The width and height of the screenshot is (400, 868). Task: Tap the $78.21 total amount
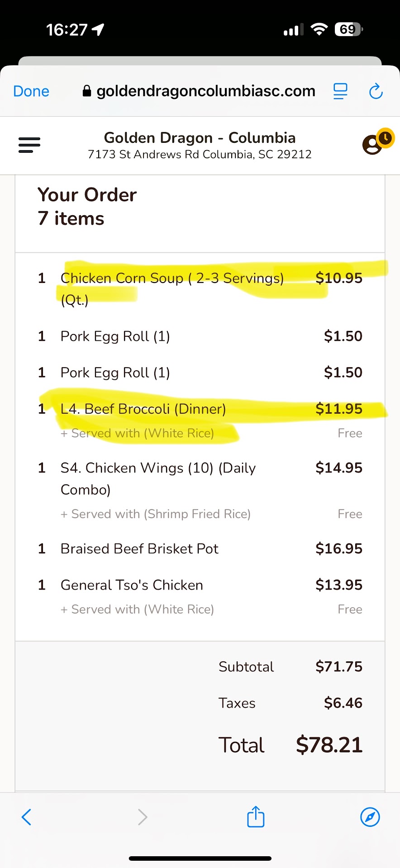329,745
